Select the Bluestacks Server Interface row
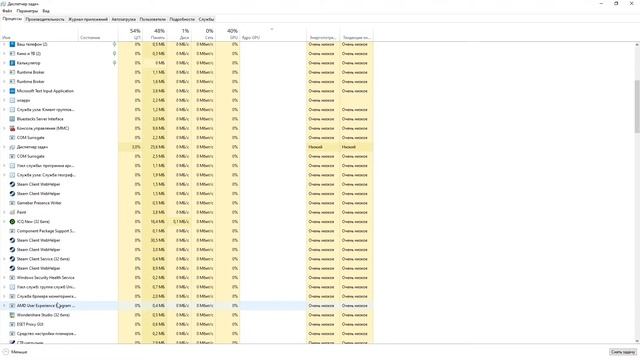Screen dimensions: 640x360 [187, 119]
